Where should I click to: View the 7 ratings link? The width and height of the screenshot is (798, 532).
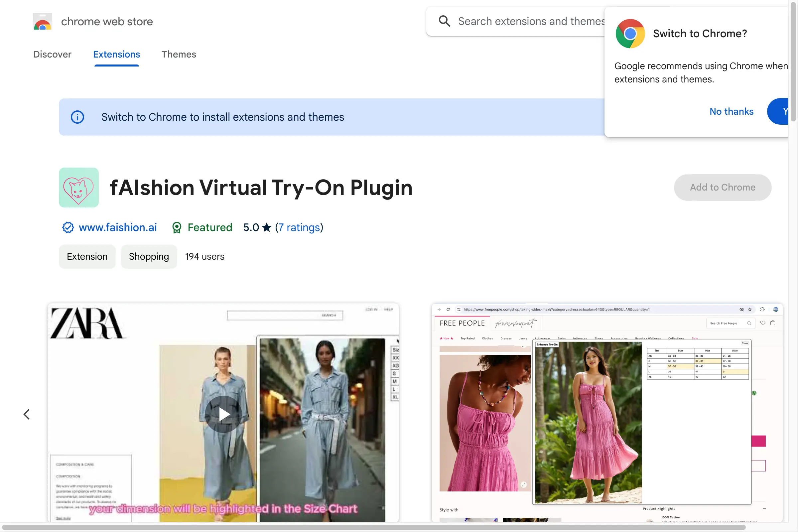pyautogui.click(x=299, y=227)
